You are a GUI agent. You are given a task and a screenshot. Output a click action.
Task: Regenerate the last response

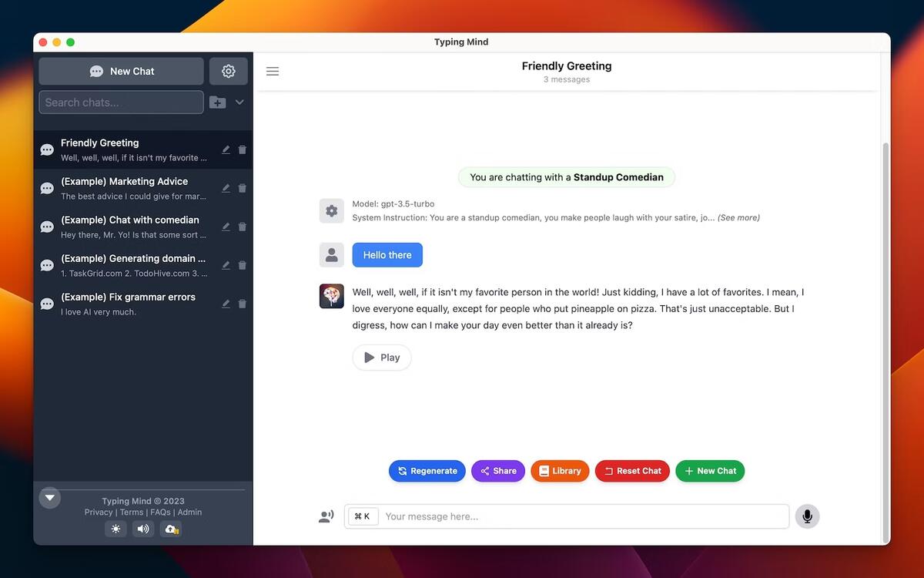point(427,471)
